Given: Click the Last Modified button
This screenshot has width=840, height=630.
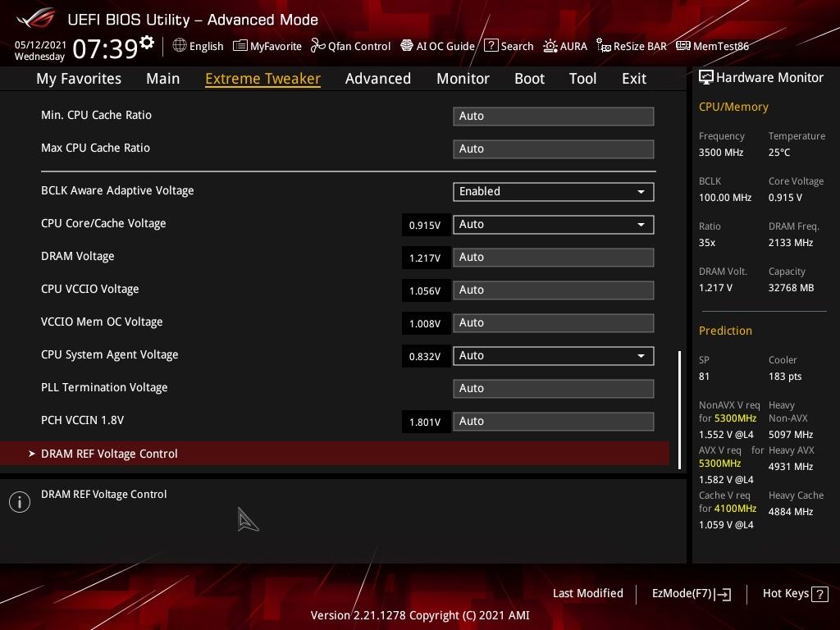Looking at the screenshot, I should click(587, 593).
